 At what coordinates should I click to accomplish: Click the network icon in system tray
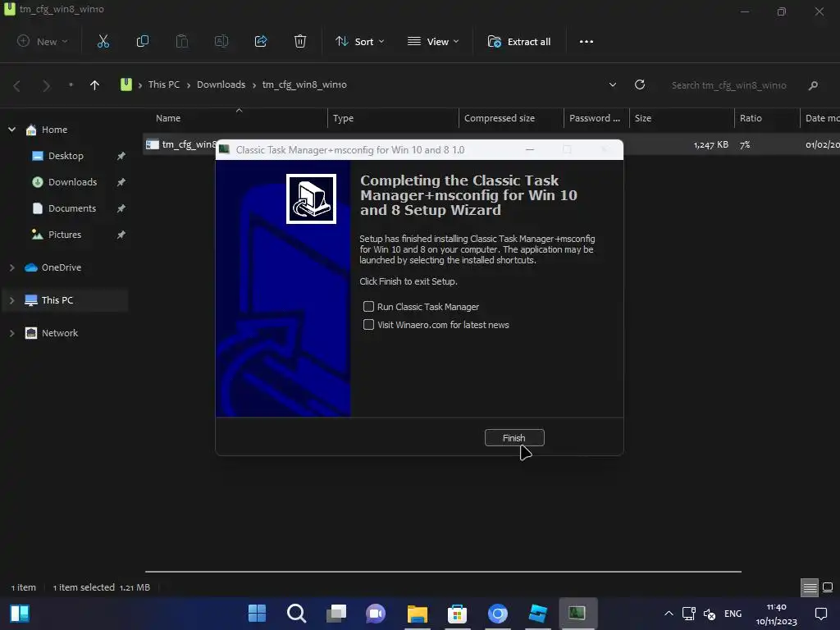pyautogui.click(x=689, y=614)
